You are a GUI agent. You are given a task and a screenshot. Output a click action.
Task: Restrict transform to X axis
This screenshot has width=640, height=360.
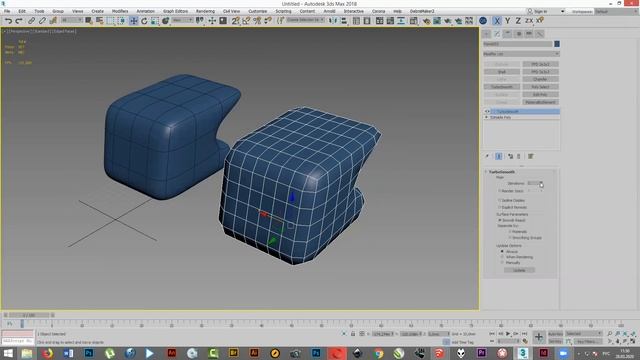pos(497,21)
